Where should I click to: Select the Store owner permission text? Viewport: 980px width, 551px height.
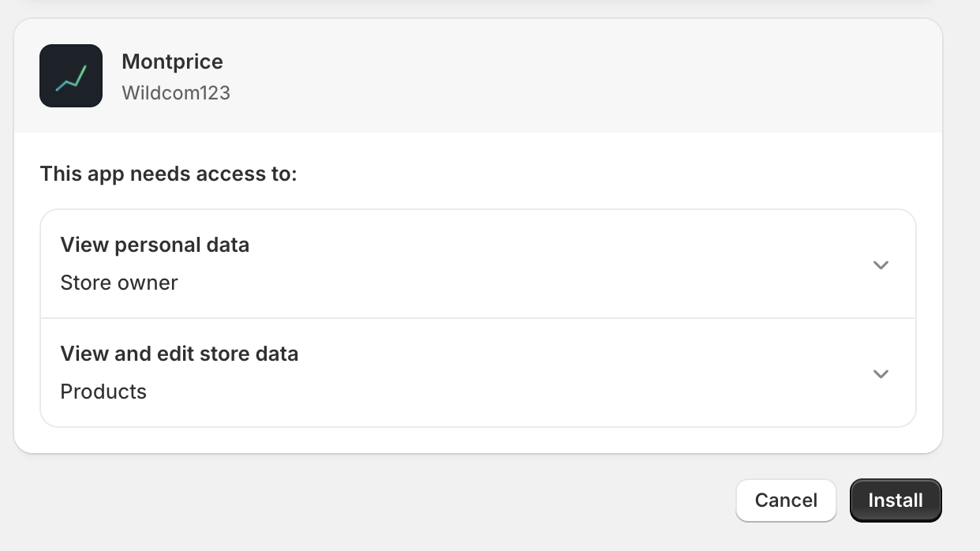pos(119,283)
